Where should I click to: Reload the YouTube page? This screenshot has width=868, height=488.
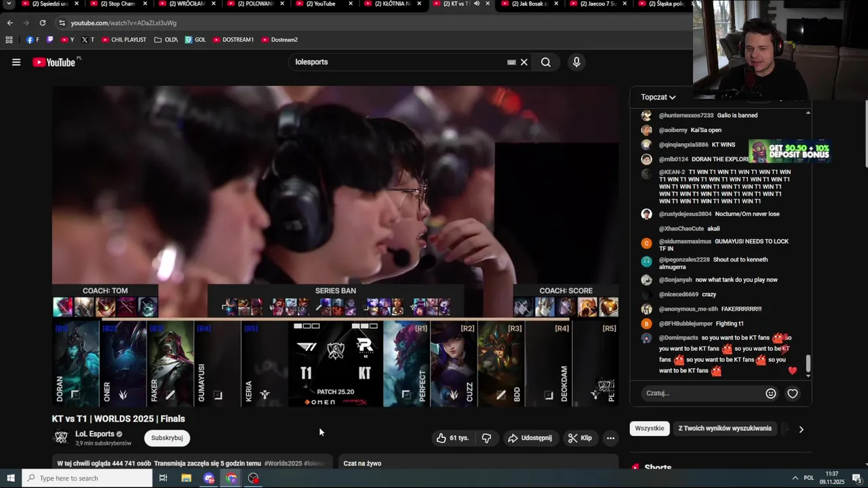[42, 23]
